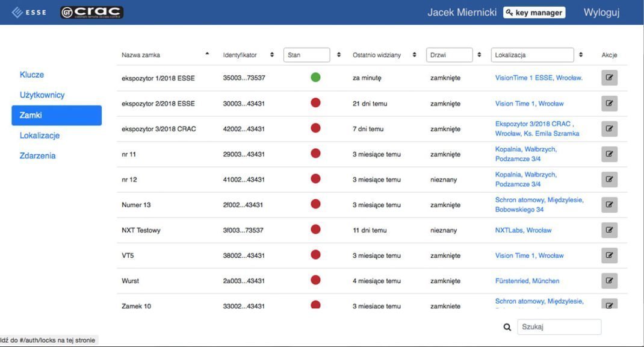Toggle sort on Identyfikator column
644x347 pixels.
pyautogui.click(x=272, y=55)
